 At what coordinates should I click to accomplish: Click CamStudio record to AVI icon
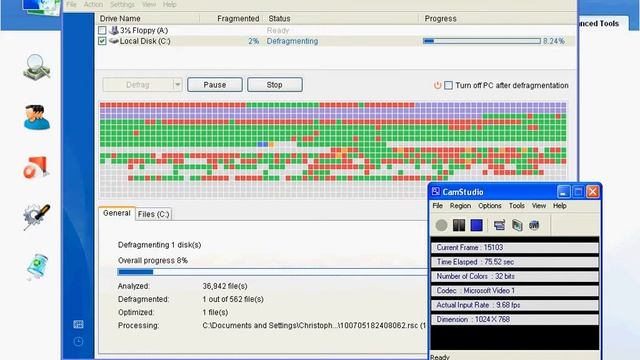coord(517,225)
